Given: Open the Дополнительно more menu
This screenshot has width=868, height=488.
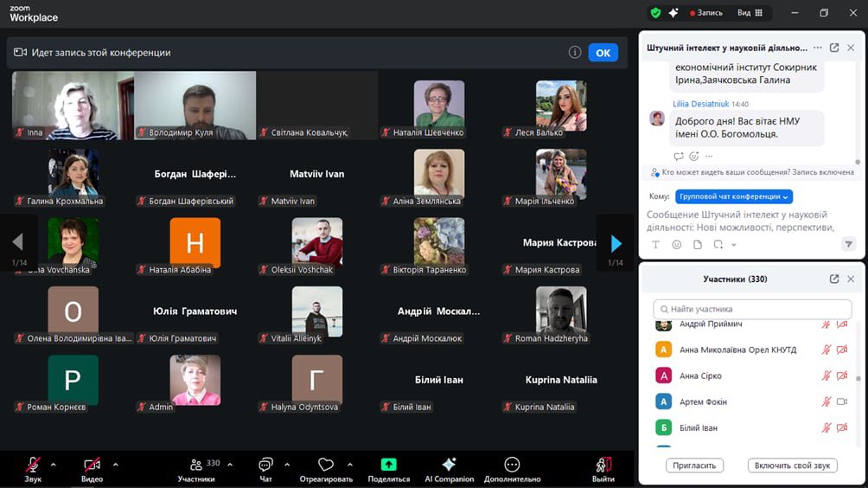Looking at the screenshot, I should (x=512, y=466).
